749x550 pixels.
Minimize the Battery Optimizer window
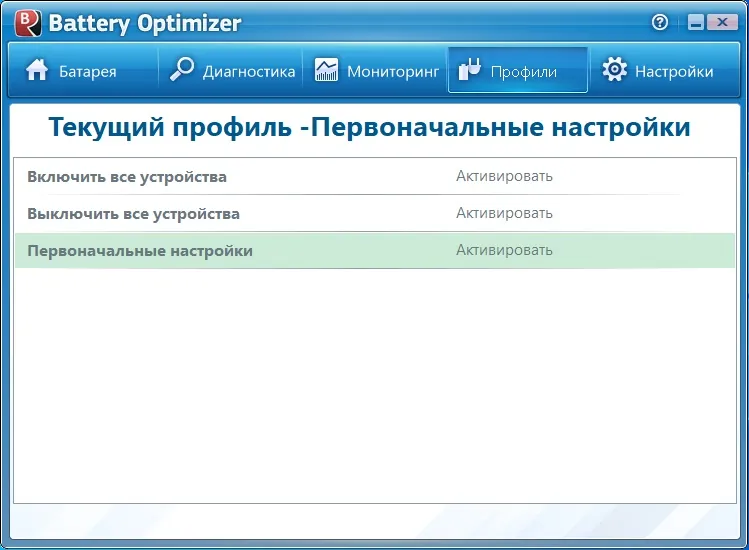tap(696, 22)
